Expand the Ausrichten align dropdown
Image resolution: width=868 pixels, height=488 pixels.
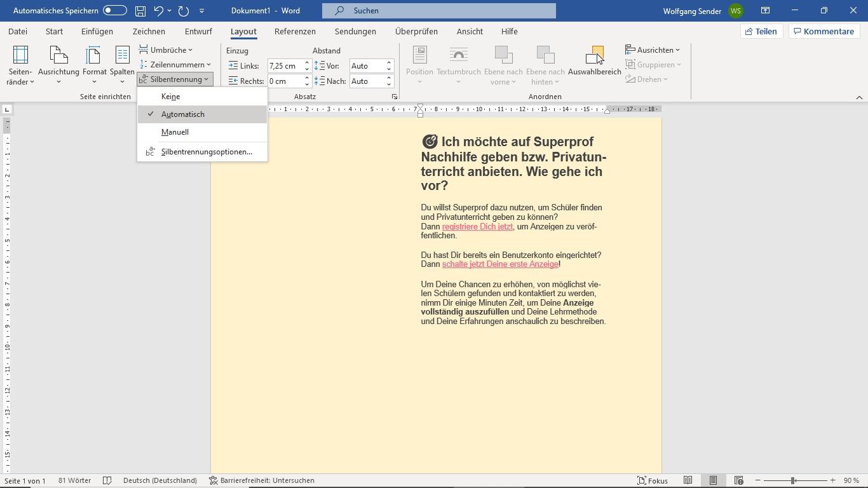point(653,50)
